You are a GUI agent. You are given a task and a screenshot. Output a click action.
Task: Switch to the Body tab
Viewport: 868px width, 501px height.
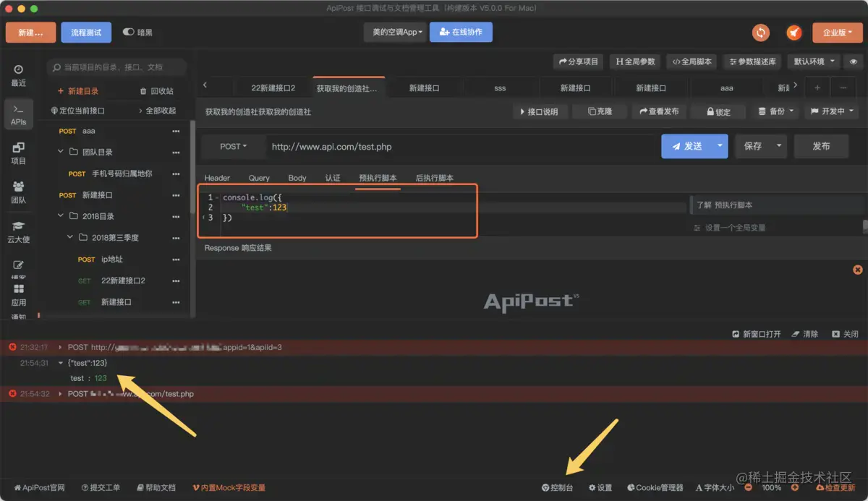[297, 178]
